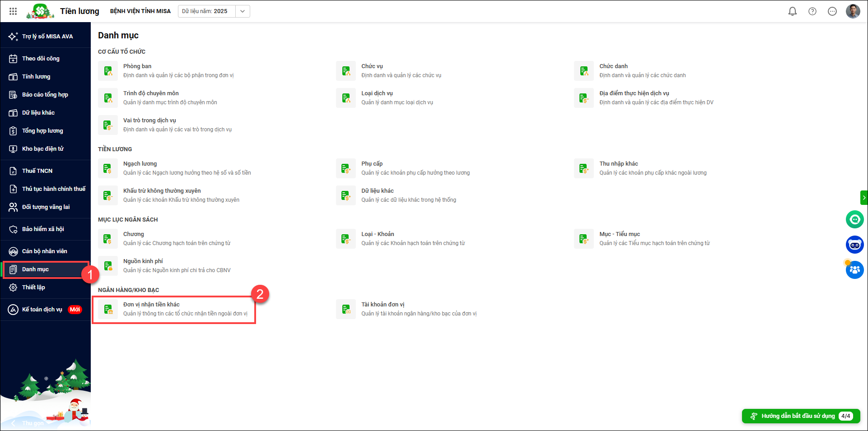This screenshot has width=868, height=431.
Task: Open Bảo hiểm xã hội sidebar item
Action: [43, 229]
